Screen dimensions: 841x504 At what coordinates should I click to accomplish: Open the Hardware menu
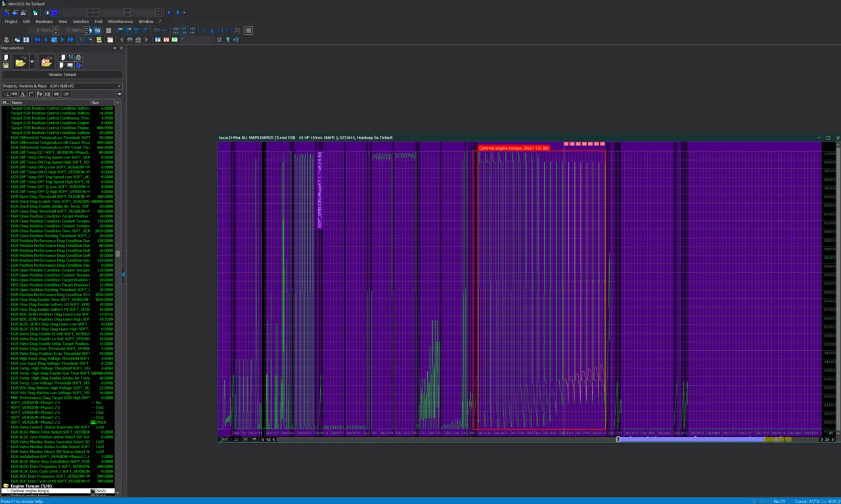pyautogui.click(x=44, y=21)
